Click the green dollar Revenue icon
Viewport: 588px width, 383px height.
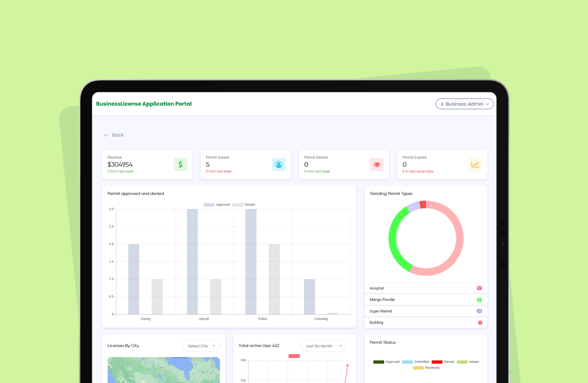pos(180,164)
